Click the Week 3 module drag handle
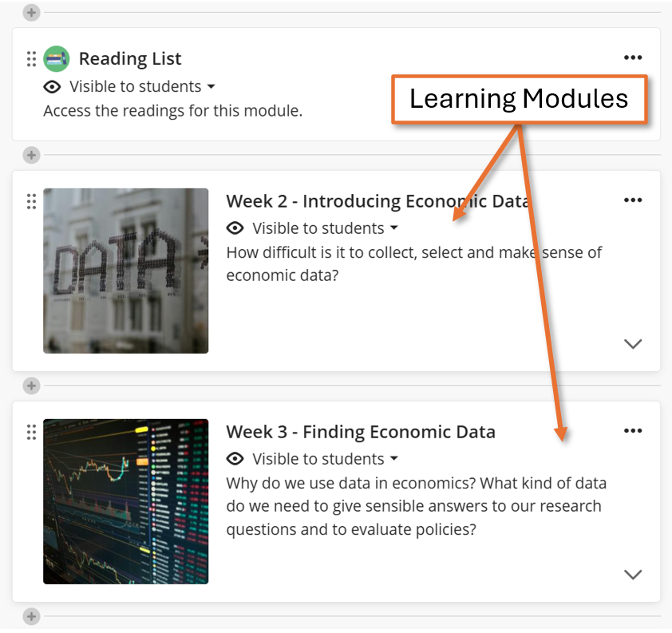Screen dimensions: 672x633 pyautogui.click(x=31, y=432)
